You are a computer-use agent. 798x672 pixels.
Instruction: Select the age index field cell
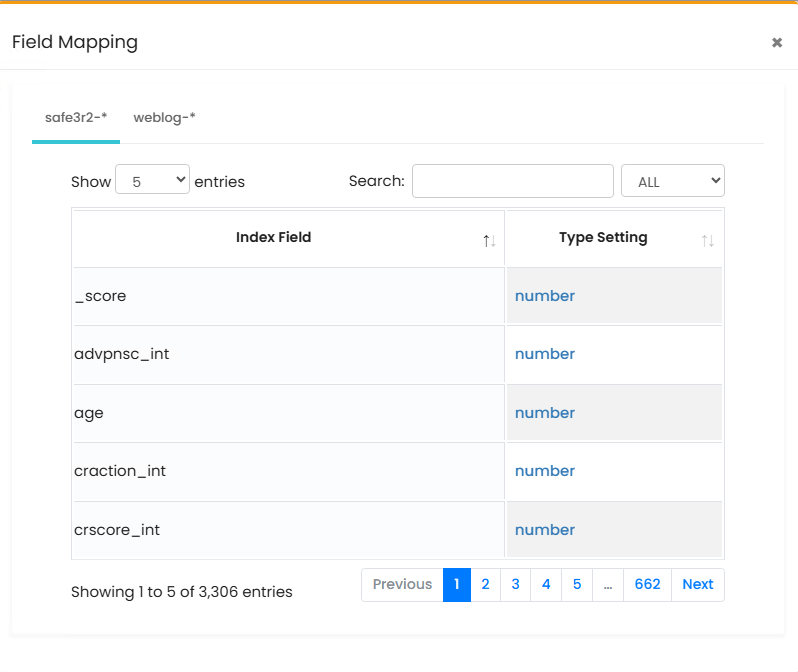(289, 413)
